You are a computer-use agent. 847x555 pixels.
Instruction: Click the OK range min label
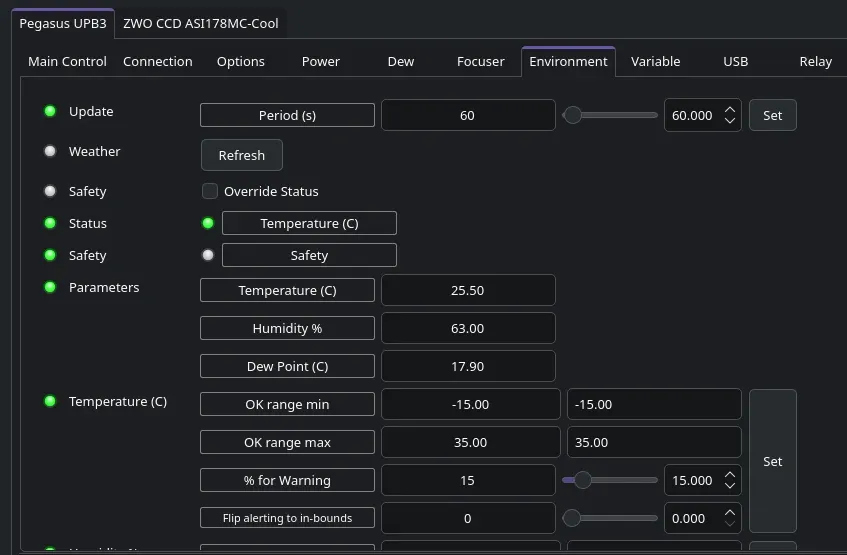287,404
